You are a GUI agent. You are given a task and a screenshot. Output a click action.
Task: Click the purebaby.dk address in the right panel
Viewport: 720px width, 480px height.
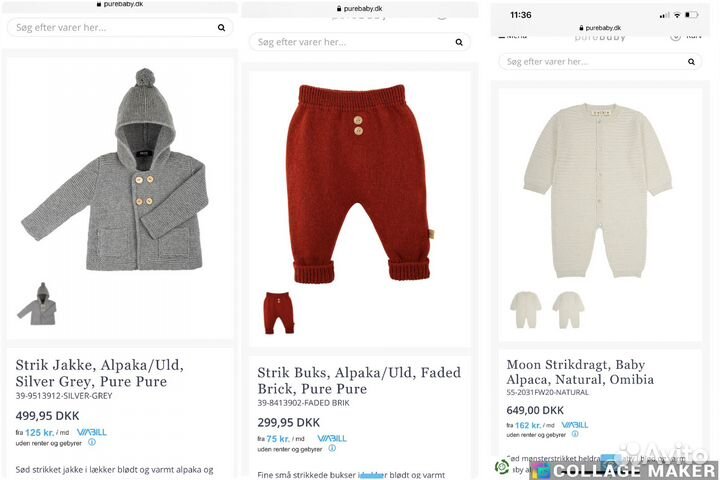603,28
